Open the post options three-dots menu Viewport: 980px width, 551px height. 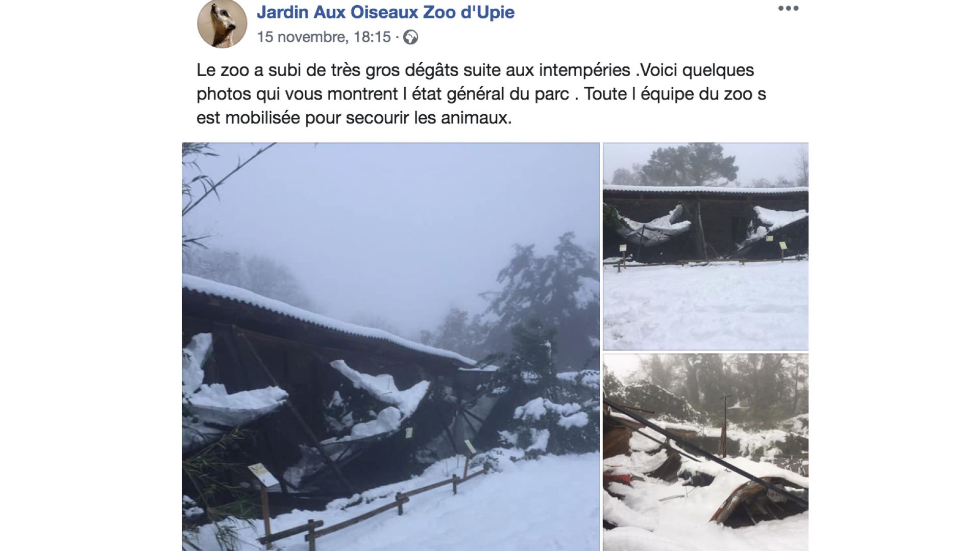tap(788, 8)
